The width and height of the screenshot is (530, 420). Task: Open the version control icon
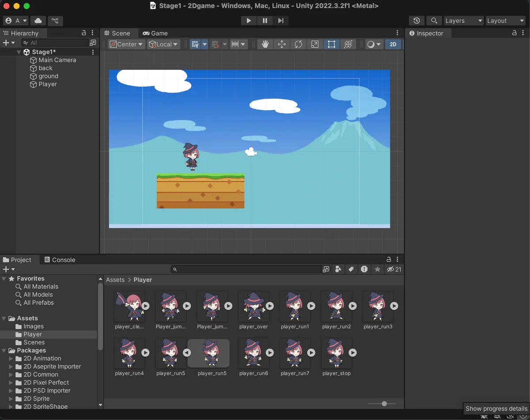[x=55, y=21]
